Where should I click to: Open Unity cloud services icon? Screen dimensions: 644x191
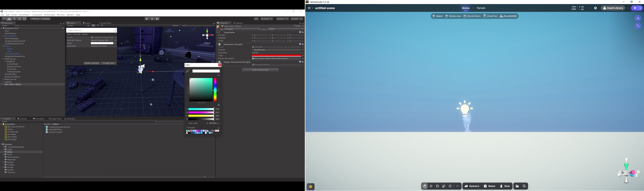click(x=256, y=19)
